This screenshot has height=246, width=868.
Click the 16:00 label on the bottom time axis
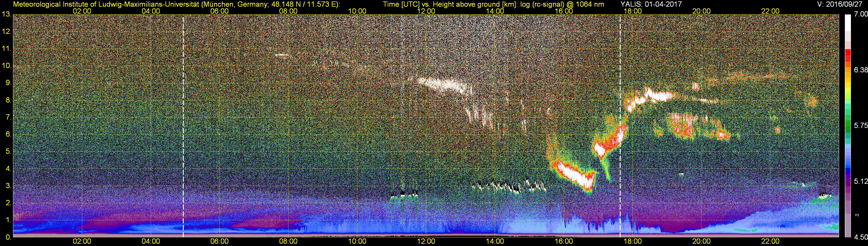pos(564,242)
